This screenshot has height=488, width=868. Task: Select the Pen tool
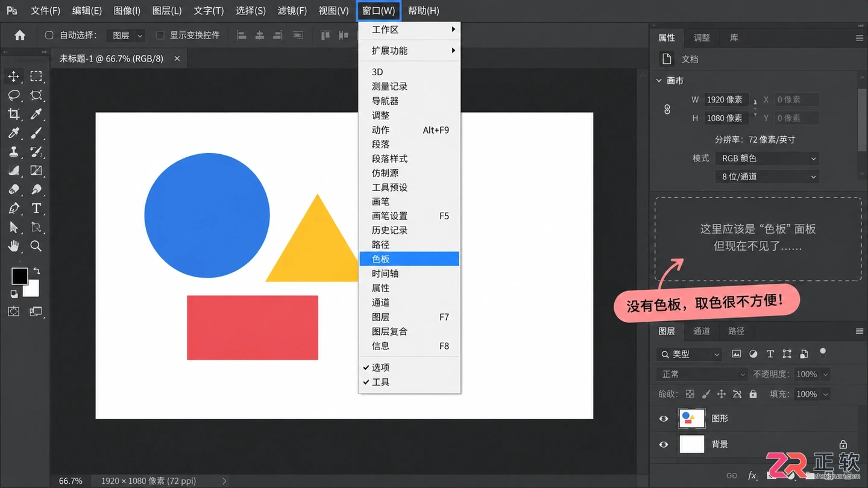click(13, 208)
